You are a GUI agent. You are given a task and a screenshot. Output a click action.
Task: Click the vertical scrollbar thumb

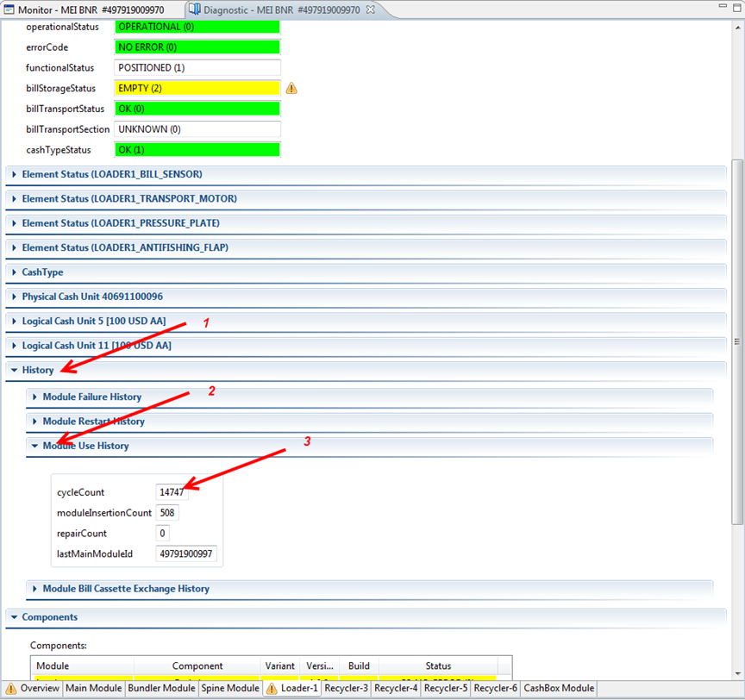736,341
